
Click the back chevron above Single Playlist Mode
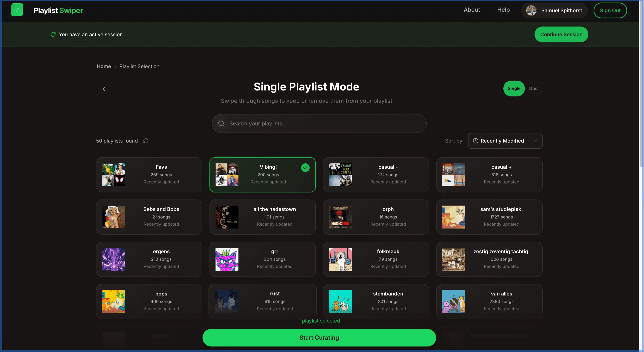click(104, 89)
